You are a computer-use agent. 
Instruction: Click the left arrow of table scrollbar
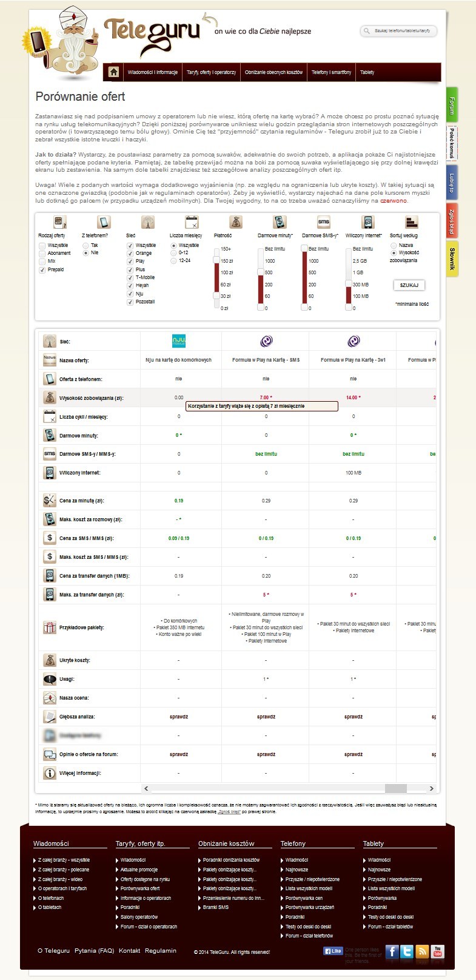click(146, 788)
